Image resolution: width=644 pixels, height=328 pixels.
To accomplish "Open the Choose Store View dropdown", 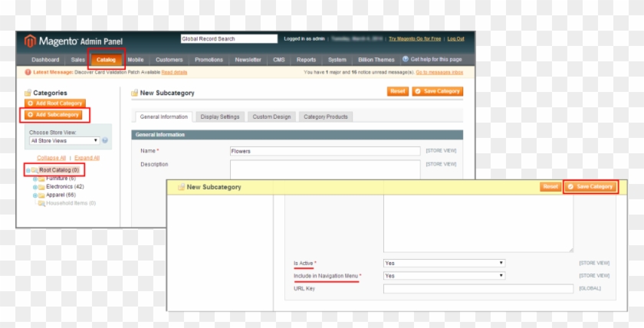I will tap(64, 140).
